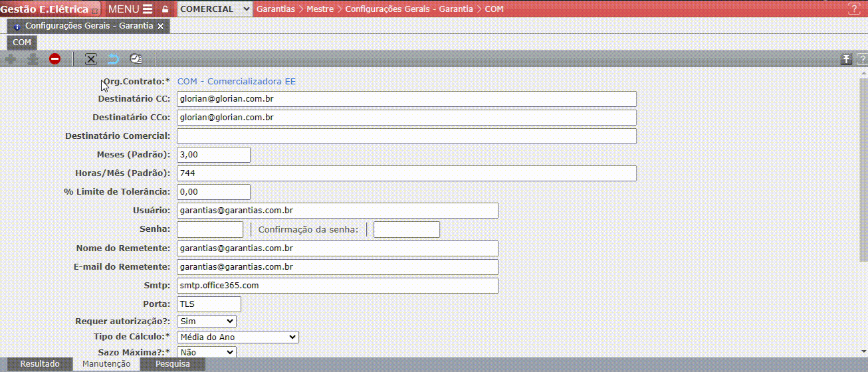The width and height of the screenshot is (868, 372).
Task: Click the blue undo arrow icon
Action: tap(113, 59)
